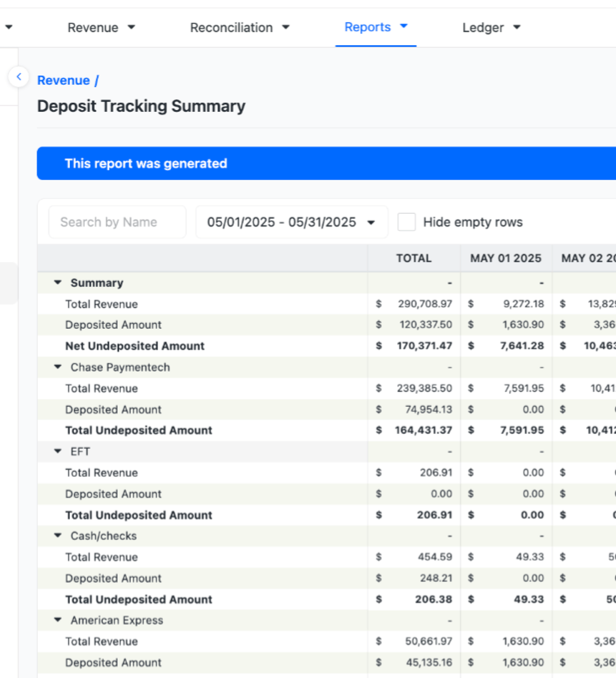Image resolution: width=616 pixels, height=678 pixels.
Task: Click the TOTAL column header
Action: (x=414, y=258)
